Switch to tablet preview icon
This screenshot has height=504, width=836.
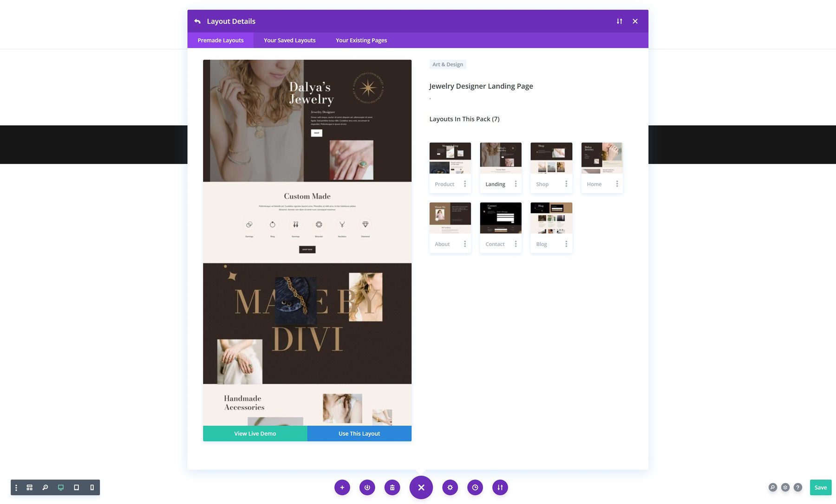(x=76, y=487)
